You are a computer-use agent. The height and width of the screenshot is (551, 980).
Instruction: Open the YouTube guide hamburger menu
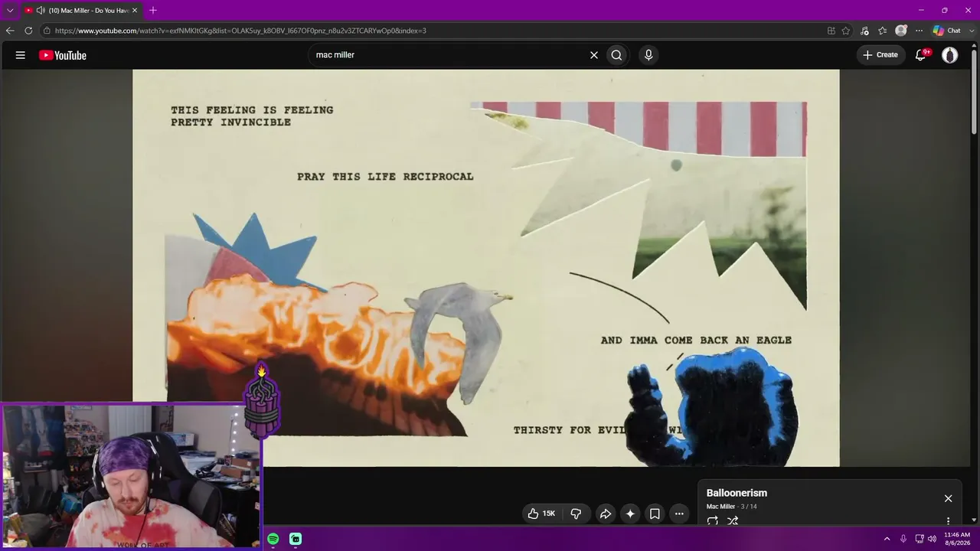click(21, 55)
